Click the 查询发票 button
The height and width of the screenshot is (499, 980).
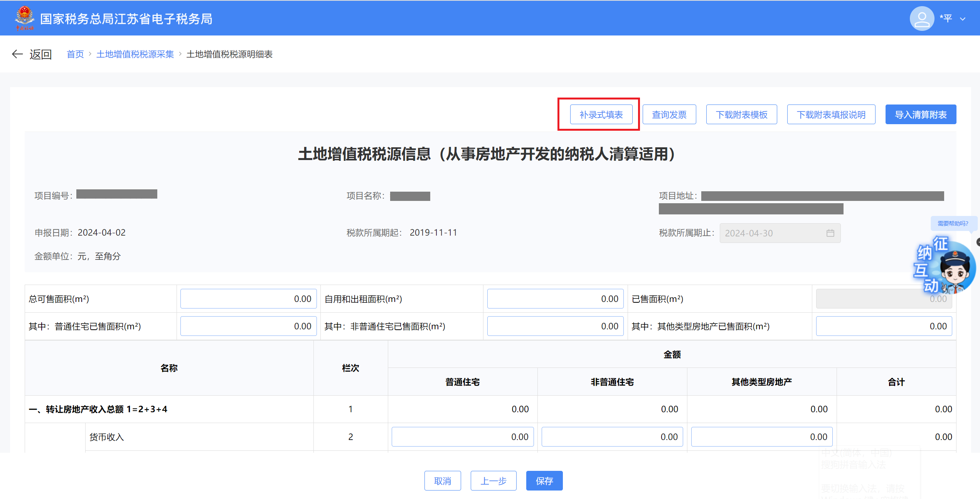coord(669,115)
